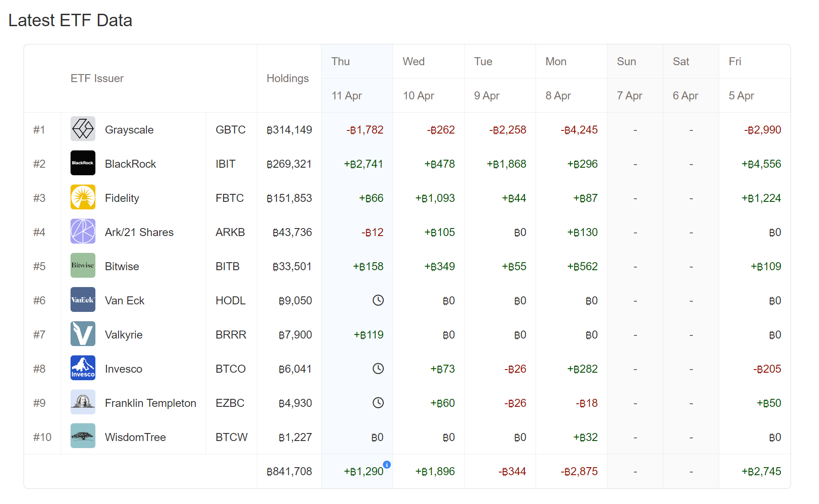Click the Holdings column header

coord(287,79)
